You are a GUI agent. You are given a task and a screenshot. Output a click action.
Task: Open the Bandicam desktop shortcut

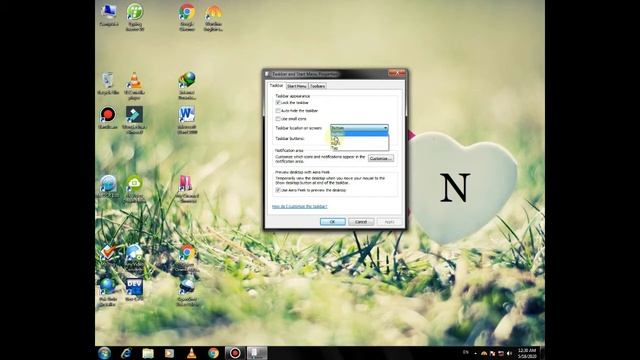point(108,118)
